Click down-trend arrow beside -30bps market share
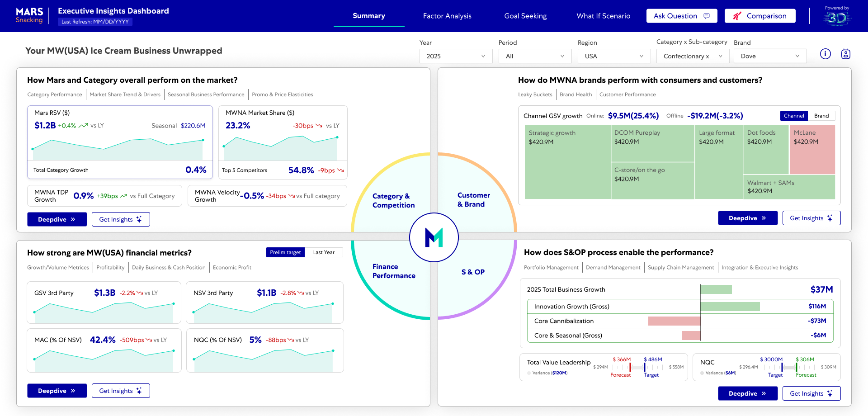Image resolution: width=868 pixels, height=416 pixels. pyautogui.click(x=319, y=126)
